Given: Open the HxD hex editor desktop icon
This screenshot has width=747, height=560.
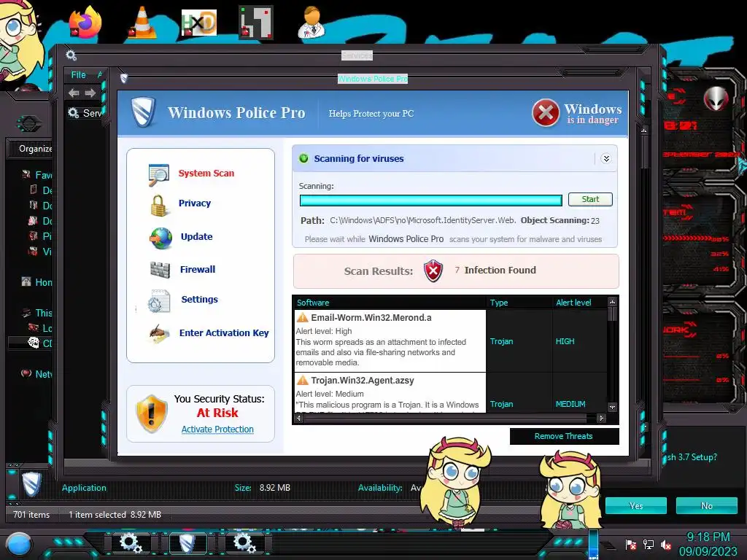Looking at the screenshot, I should coord(199,23).
